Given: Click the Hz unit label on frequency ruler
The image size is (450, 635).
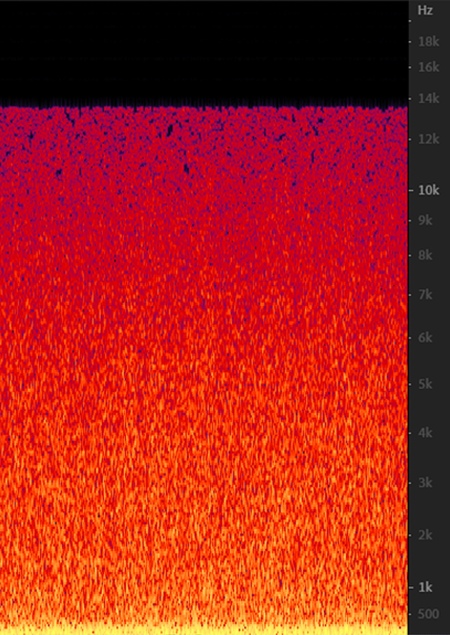Looking at the screenshot, I should (425, 11).
